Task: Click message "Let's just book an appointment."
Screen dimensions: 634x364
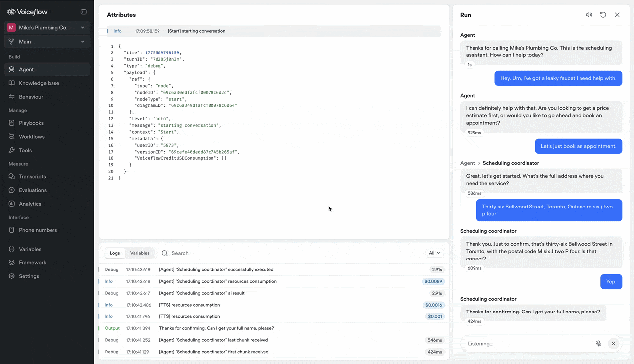Action: [578, 146]
